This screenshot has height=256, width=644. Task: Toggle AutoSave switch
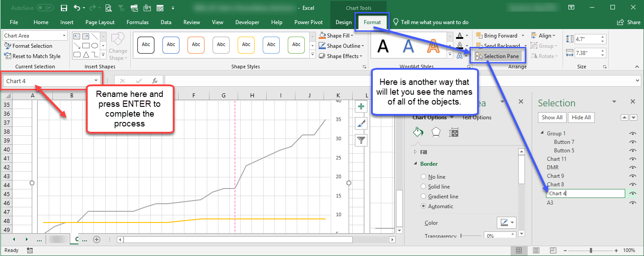coord(45,8)
